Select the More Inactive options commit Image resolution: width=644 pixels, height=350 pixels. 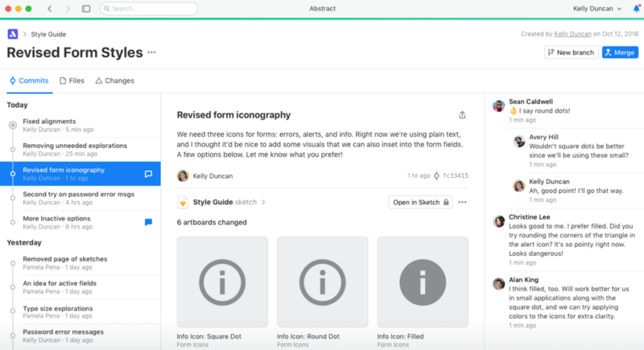coord(80,222)
